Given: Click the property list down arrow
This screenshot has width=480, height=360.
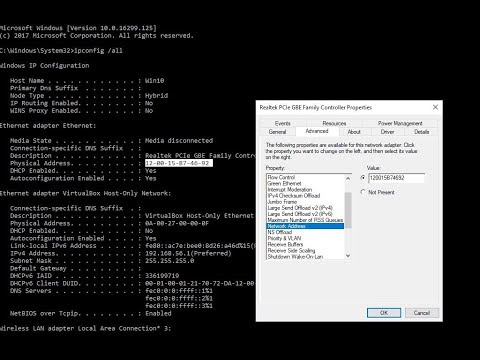Looking at the screenshot, I should [x=348, y=256].
